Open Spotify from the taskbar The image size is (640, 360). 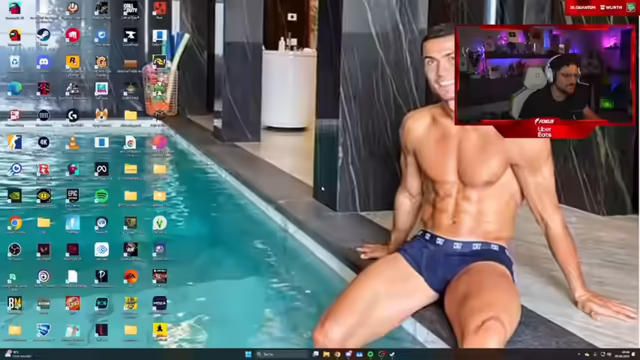click(370, 354)
